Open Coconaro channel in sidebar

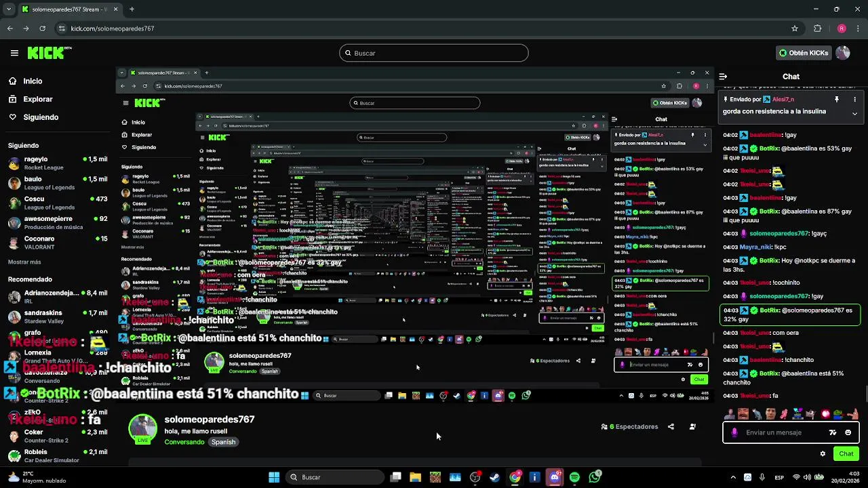(58, 243)
